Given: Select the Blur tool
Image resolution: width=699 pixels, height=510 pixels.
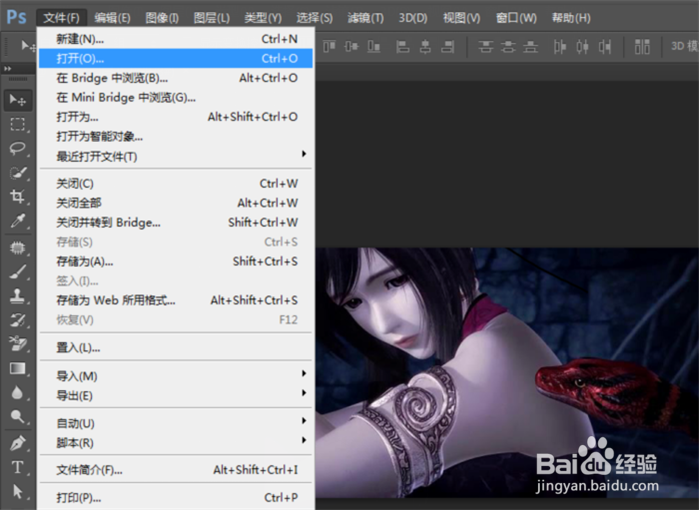Looking at the screenshot, I should (18, 393).
